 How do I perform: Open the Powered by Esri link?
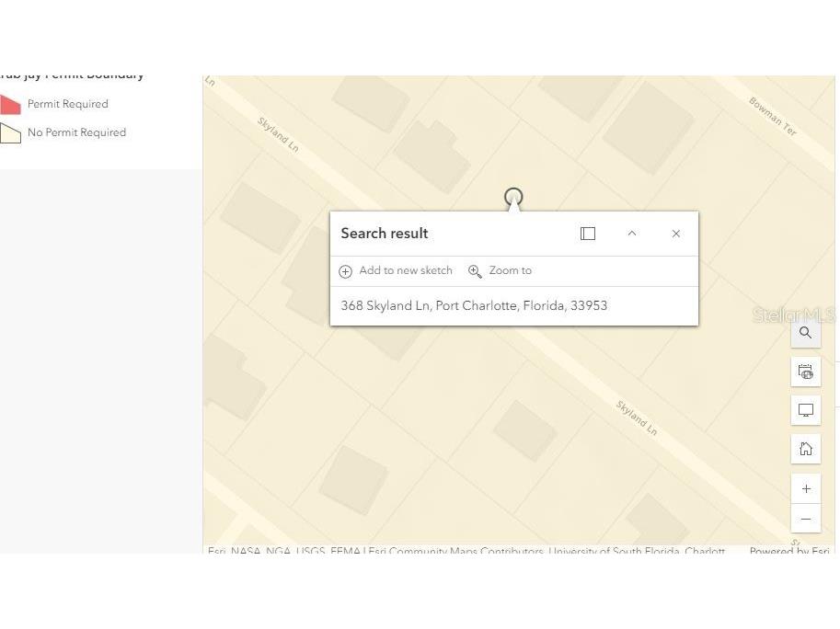click(x=789, y=550)
